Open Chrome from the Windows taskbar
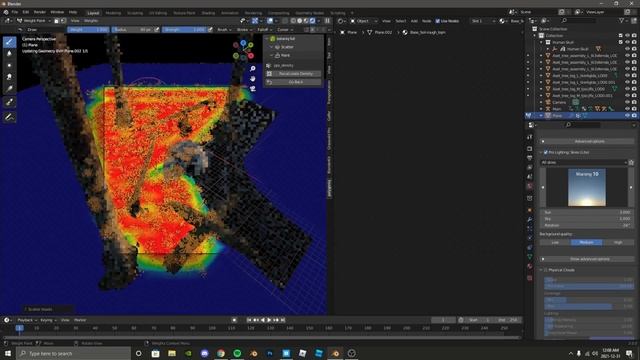This screenshot has width=640, height=360. point(221,353)
